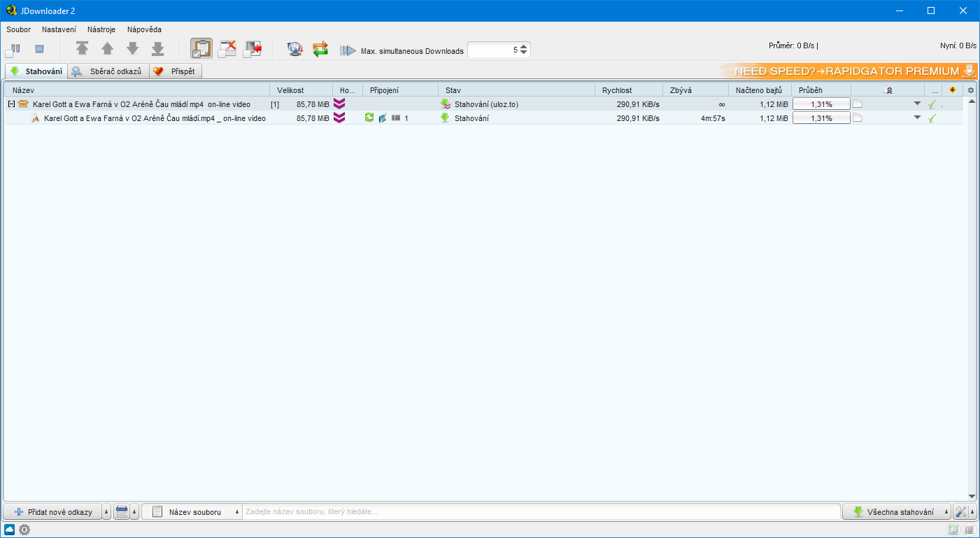Screen dimensions: 980x538
Task: Click the green Stahování status arrow in file row
Action: coord(445,118)
